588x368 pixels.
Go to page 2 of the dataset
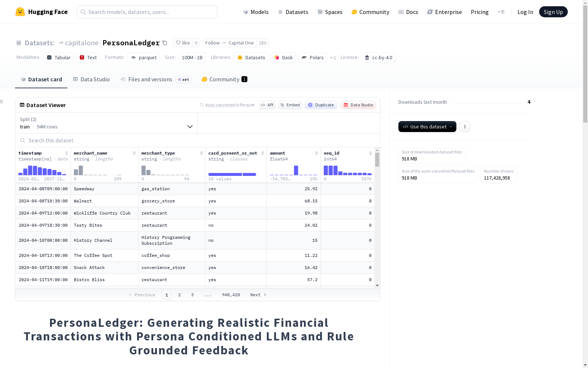179,295
